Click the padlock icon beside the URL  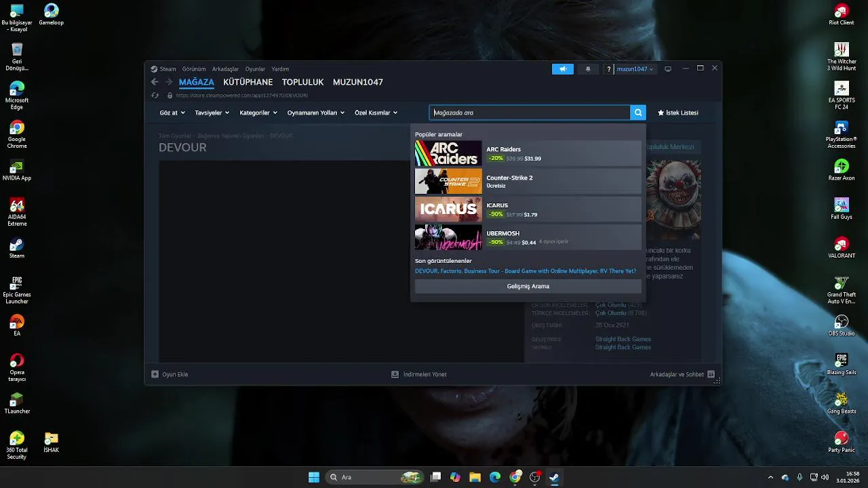[170, 96]
